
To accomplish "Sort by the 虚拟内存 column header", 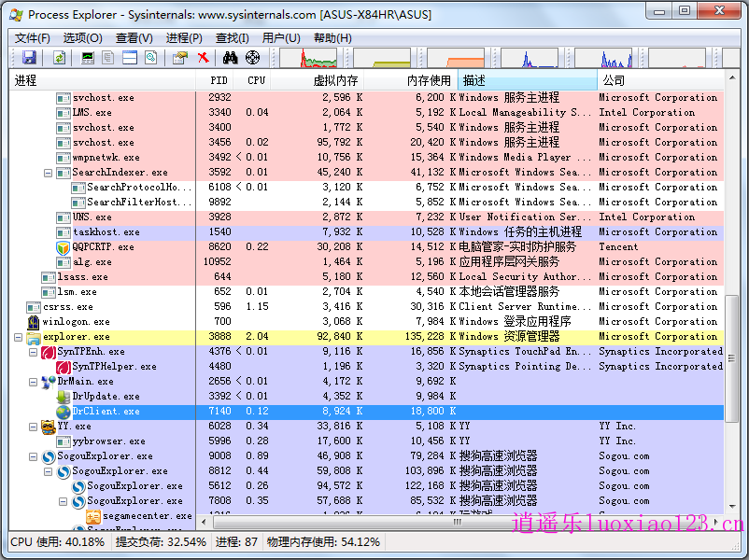I will pos(318,80).
